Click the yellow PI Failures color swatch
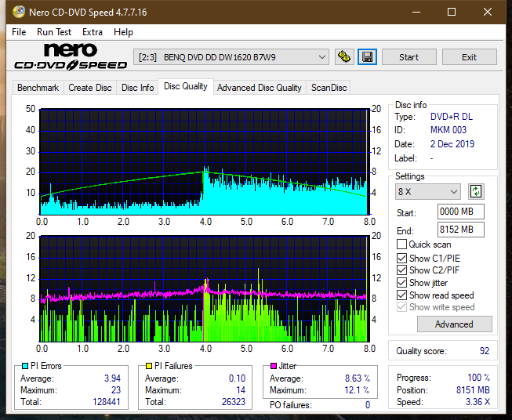 [149, 366]
